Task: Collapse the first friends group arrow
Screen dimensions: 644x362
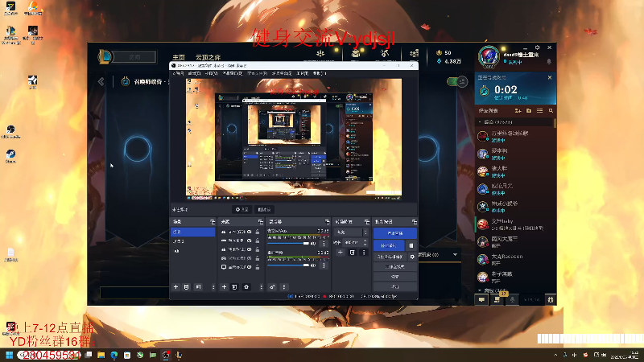Action: [x=480, y=122]
